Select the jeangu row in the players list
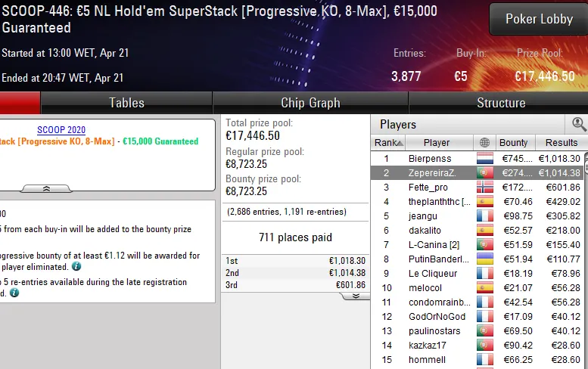This screenshot has height=369, width=588. (423, 216)
